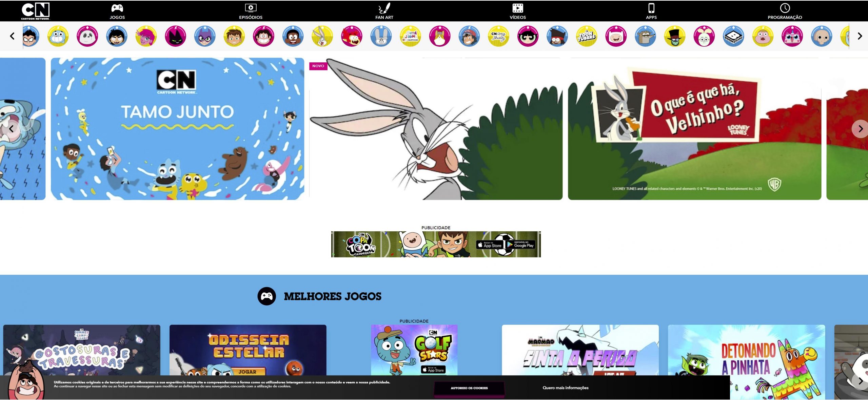This screenshot has width=868, height=400.
Task: Tap the App Store badge in Copa Toon ad
Action: click(x=489, y=245)
